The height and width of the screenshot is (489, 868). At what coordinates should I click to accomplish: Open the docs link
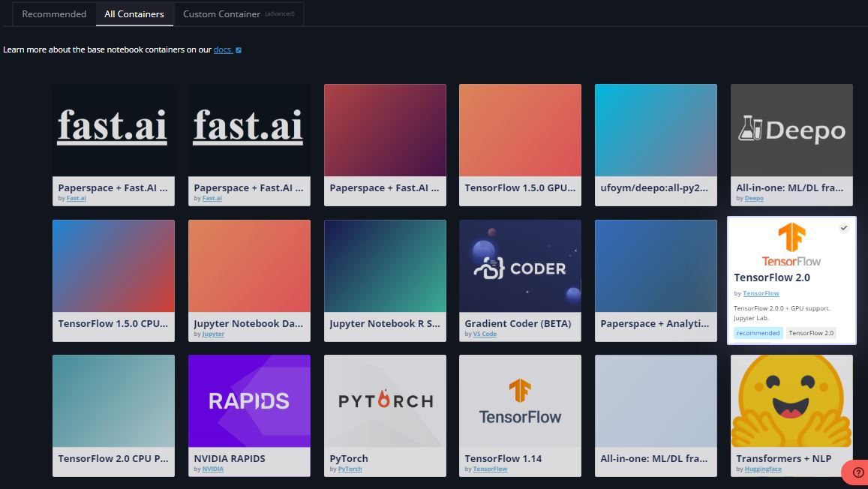click(223, 49)
